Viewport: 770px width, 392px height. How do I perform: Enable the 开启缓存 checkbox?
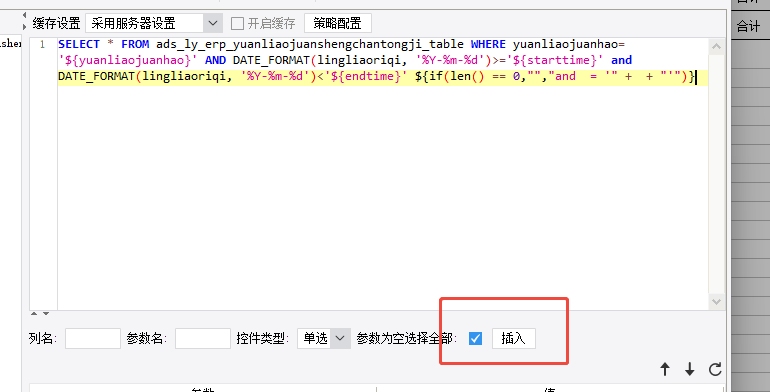238,23
